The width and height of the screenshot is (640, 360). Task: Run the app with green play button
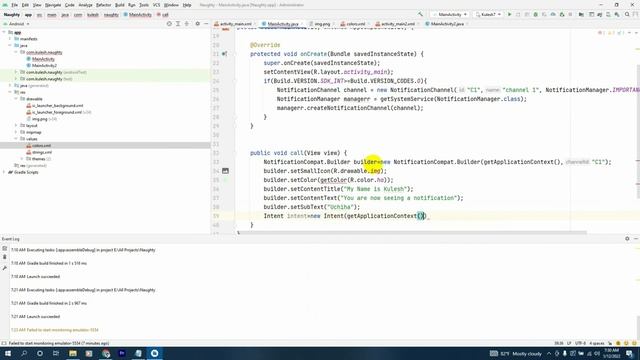[509, 14]
